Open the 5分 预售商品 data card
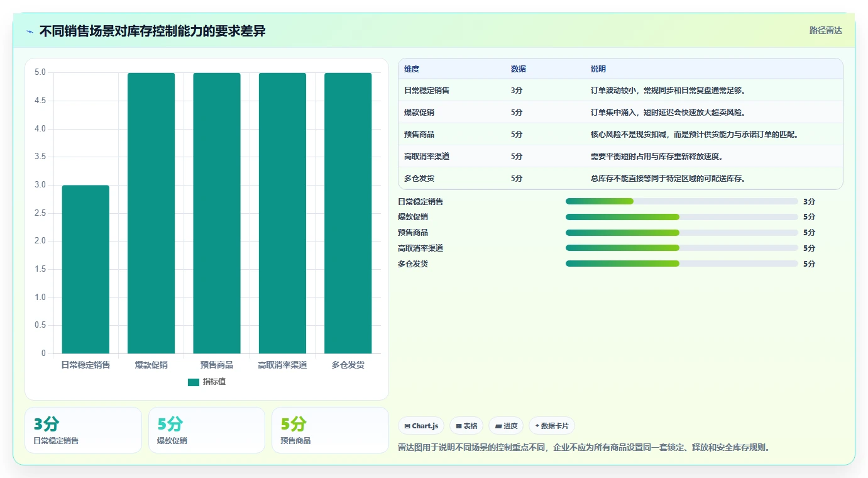 330,430
